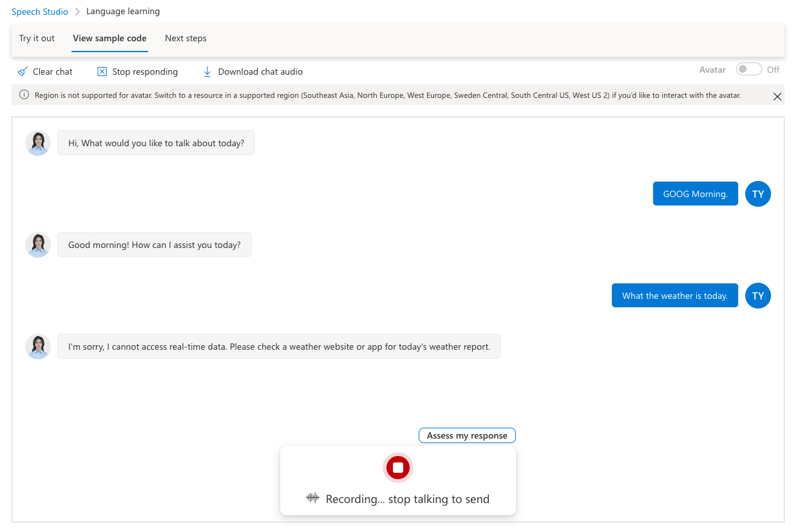Click the TY user badge beside GOOG Morning
This screenshot has height=532, width=800.
[x=757, y=194]
